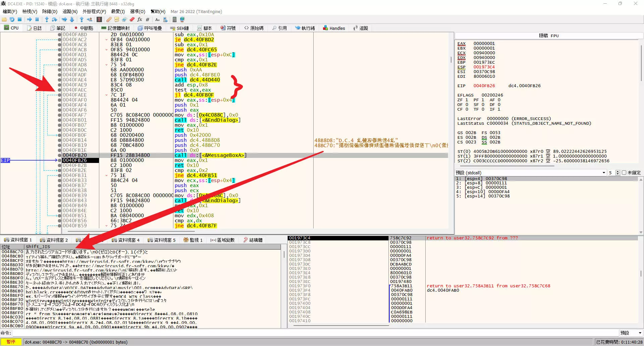Screen dimensions: 644x346
Task: Click the Step Into toolbar icon
Action: tap(47, 19)
